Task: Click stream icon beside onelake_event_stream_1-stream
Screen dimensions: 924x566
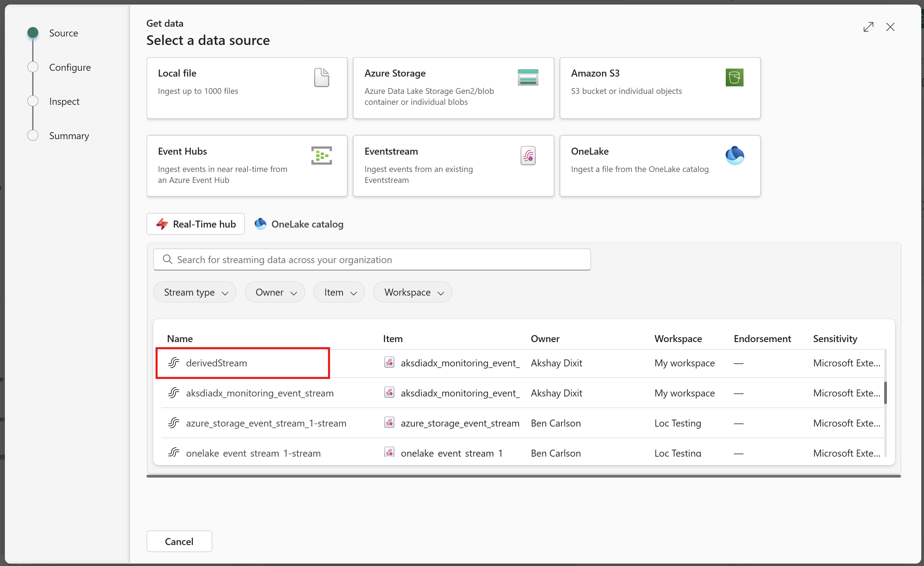Action: (174, 452)
